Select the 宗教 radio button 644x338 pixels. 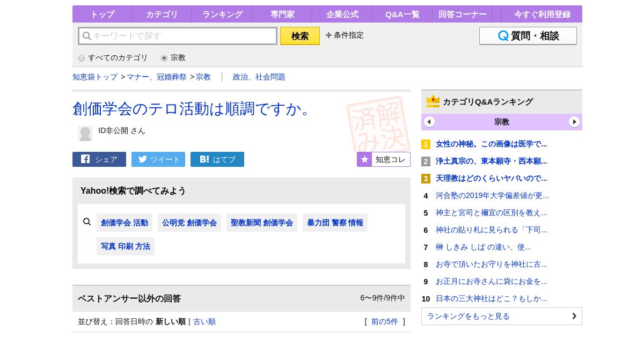(164, 58)
